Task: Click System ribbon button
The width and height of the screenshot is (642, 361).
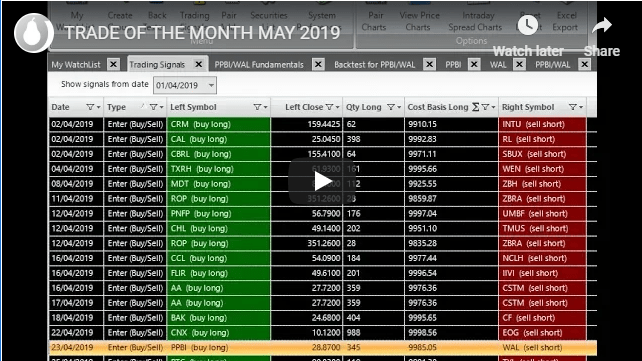Action: (321, 16)
